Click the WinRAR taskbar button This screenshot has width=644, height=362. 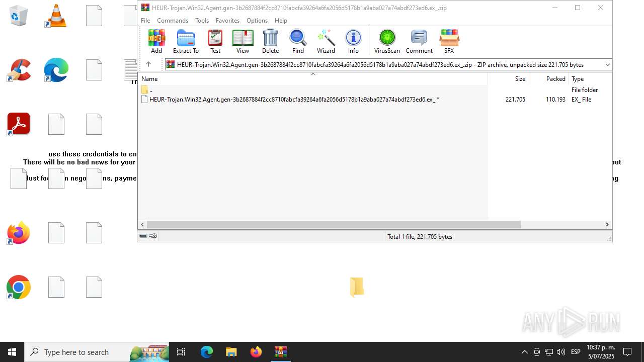pos(281,352)
